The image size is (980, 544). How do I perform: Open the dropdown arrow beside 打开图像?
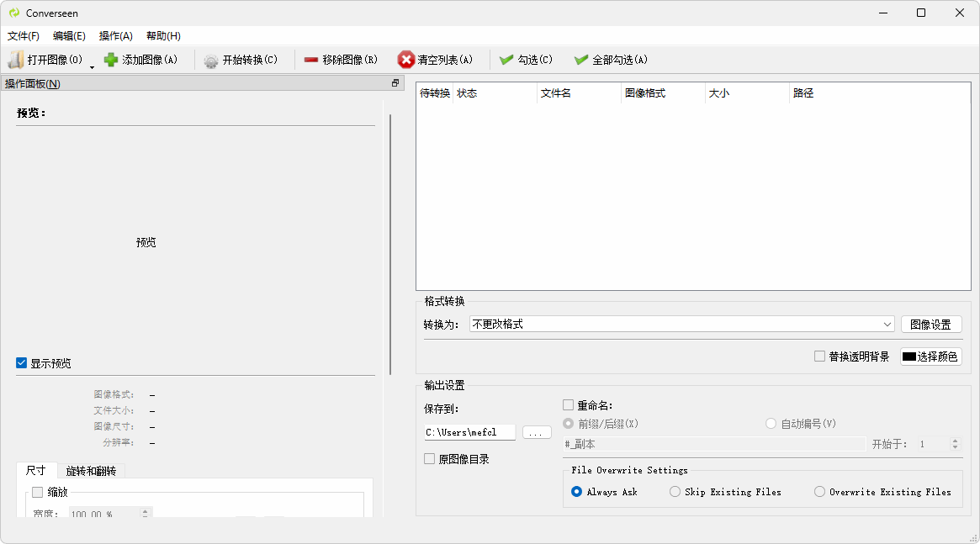coord(92,66)
